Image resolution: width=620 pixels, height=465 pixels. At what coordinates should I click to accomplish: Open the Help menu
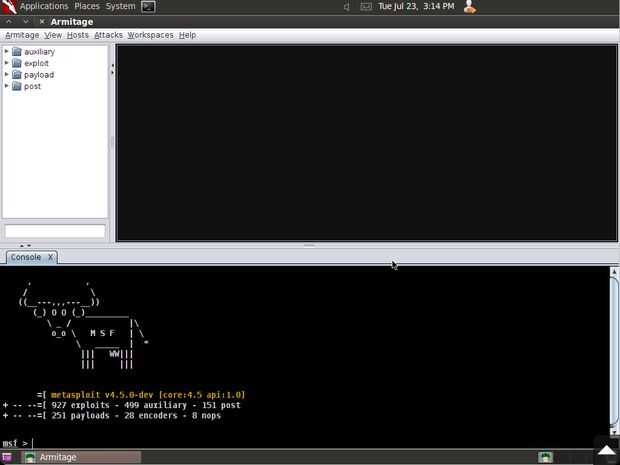(x=187, y=35)
